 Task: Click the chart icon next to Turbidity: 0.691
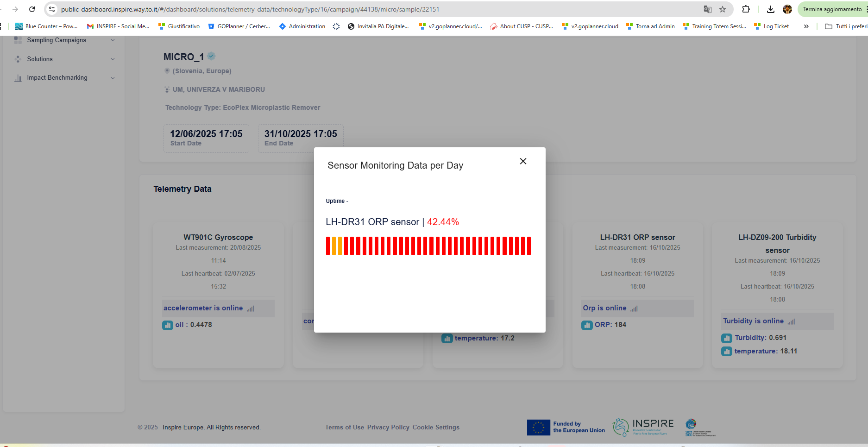[x=727, y=338]
